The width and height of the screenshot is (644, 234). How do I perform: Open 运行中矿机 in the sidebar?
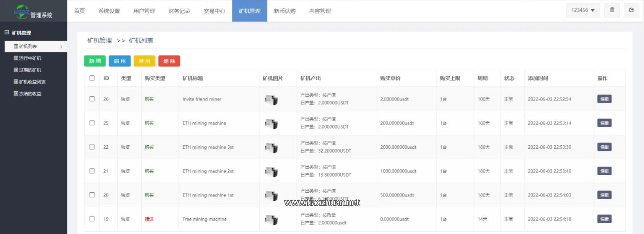[30, 58]
